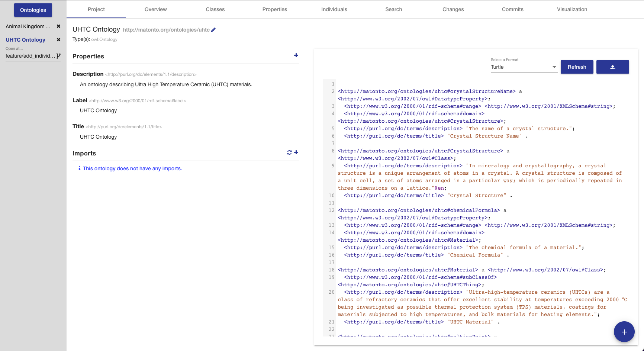The height and width of the screenshot is (351, 644).
Task: Refresh the Imports list
Action: coord(289,152)
